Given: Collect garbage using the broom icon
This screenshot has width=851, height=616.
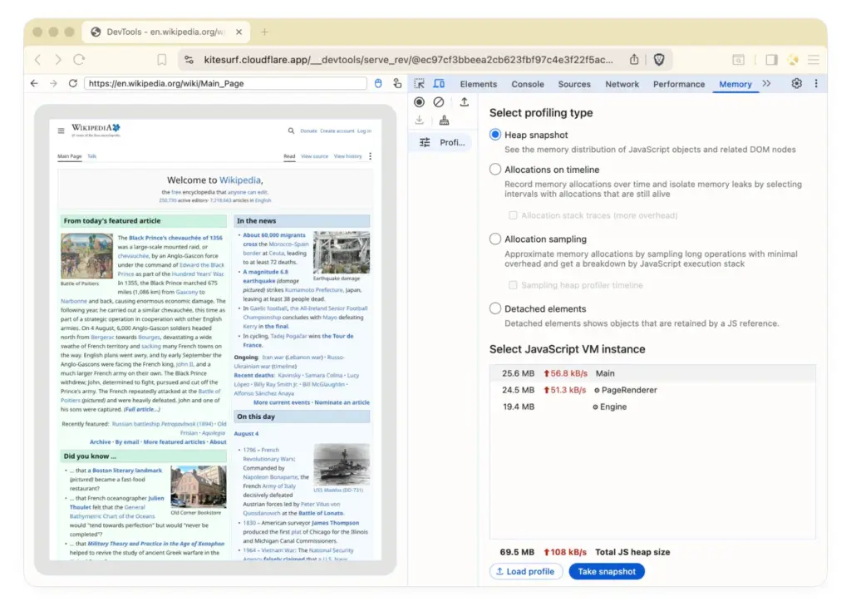Looking at the screenshot, I should coord(444,121).
